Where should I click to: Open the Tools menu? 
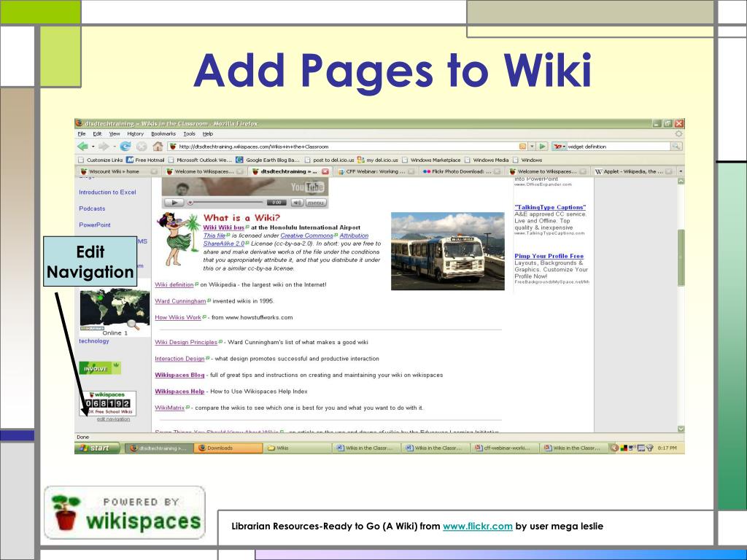(x=189, y=134)
